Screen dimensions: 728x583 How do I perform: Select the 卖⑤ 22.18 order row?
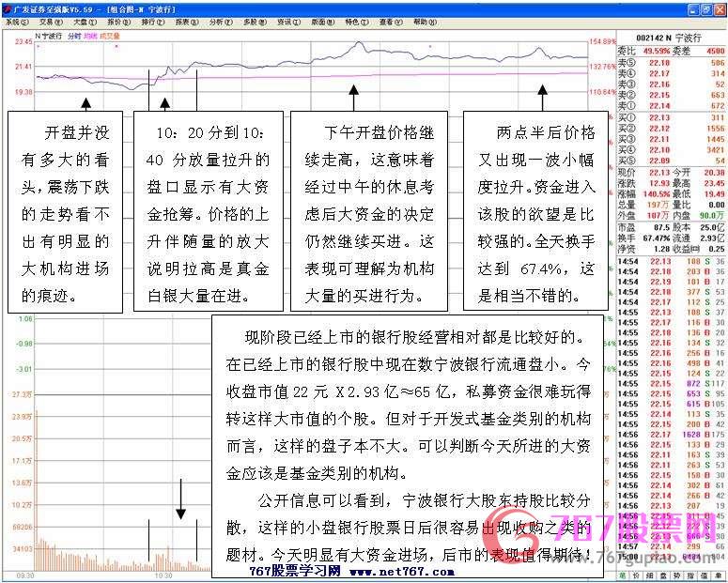(671, 63)
